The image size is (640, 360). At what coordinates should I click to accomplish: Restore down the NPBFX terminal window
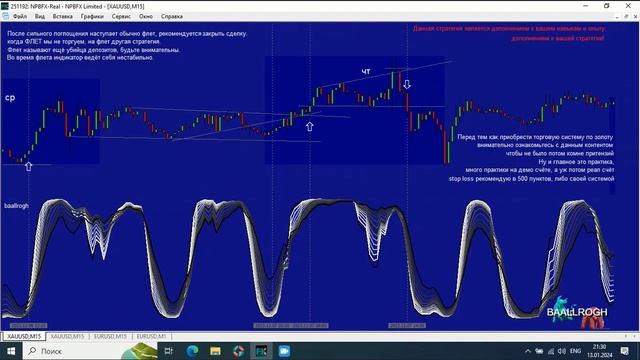[607, 6]
